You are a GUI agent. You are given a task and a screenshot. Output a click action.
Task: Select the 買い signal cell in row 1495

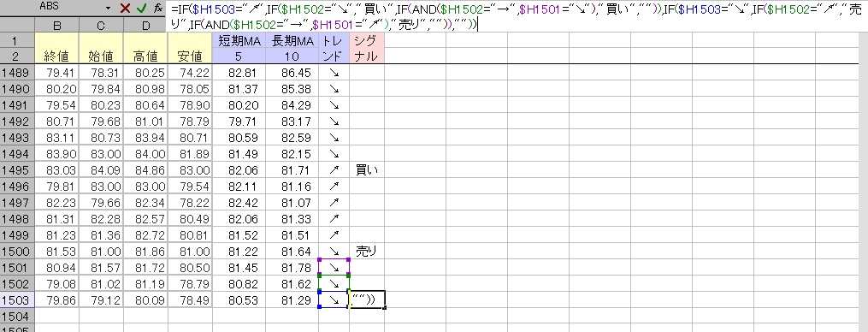click(367, 170)
